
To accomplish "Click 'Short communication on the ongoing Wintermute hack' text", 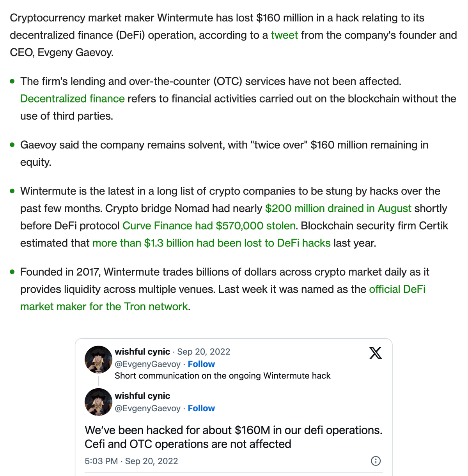I will (x=222, y=376).
